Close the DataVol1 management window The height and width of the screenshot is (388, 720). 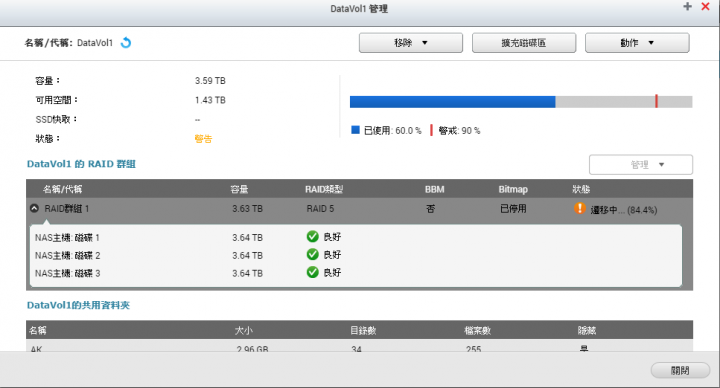705,6
